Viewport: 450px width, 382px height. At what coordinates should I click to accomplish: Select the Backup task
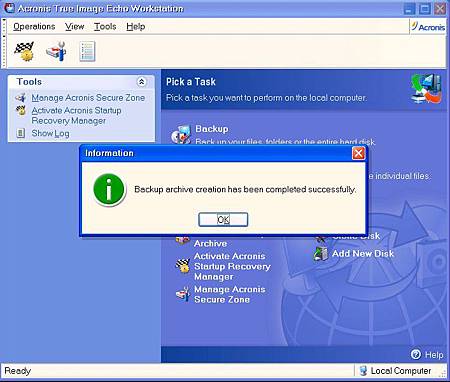tap(212, 129)
